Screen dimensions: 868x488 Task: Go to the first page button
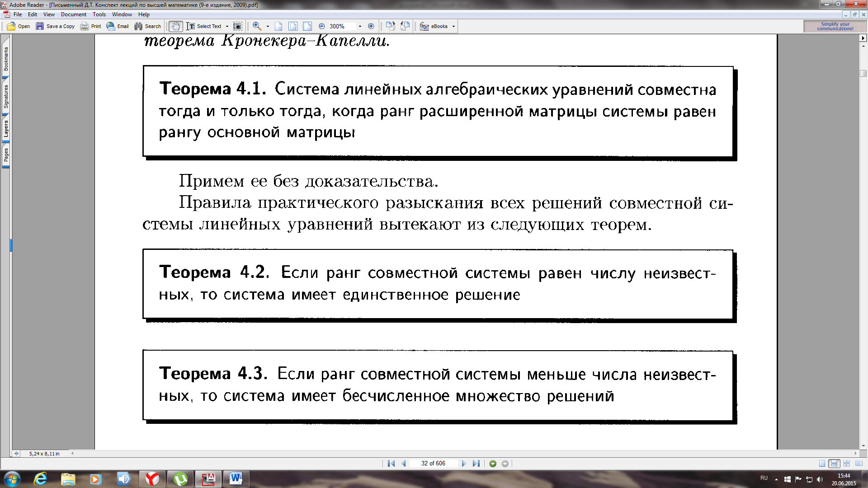pyautogui.click(x=391, y=464)
